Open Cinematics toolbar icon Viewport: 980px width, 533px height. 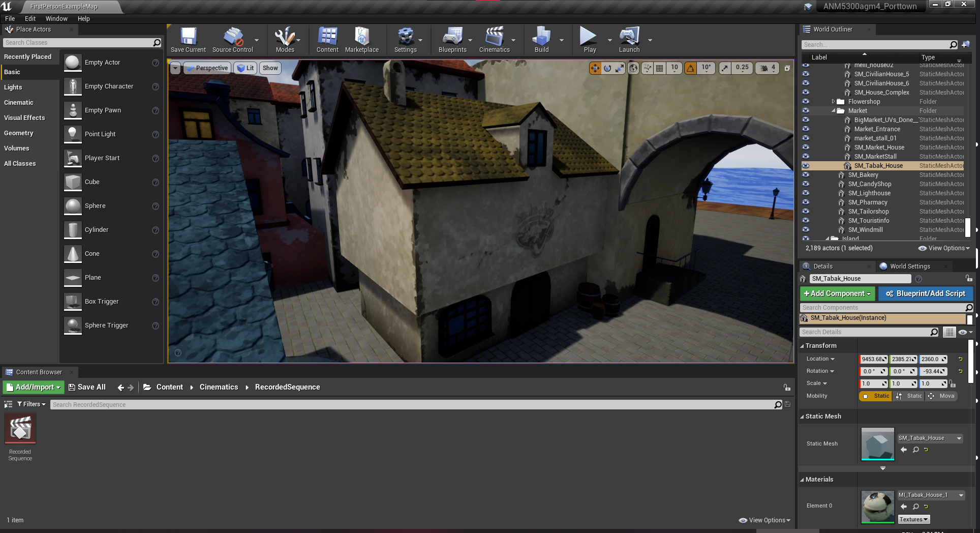click(x=494, y=40)
